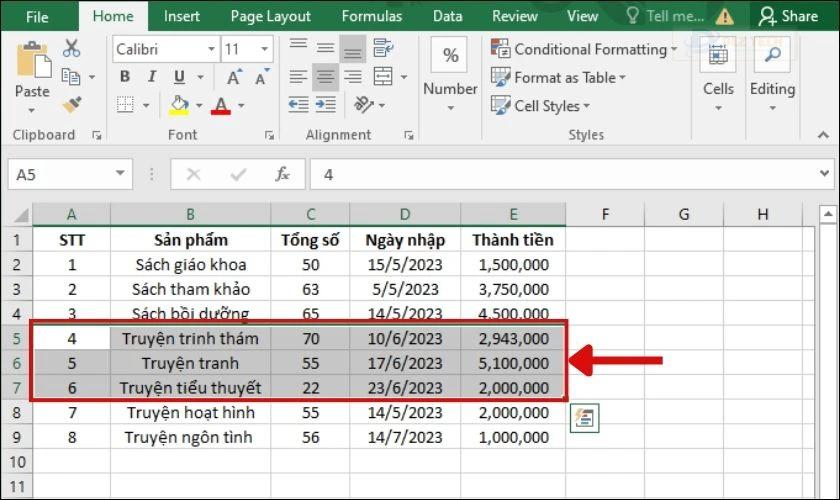Apply cell borders icon
This screenshot has height=500, width=840.
click(x=125, y=105)
